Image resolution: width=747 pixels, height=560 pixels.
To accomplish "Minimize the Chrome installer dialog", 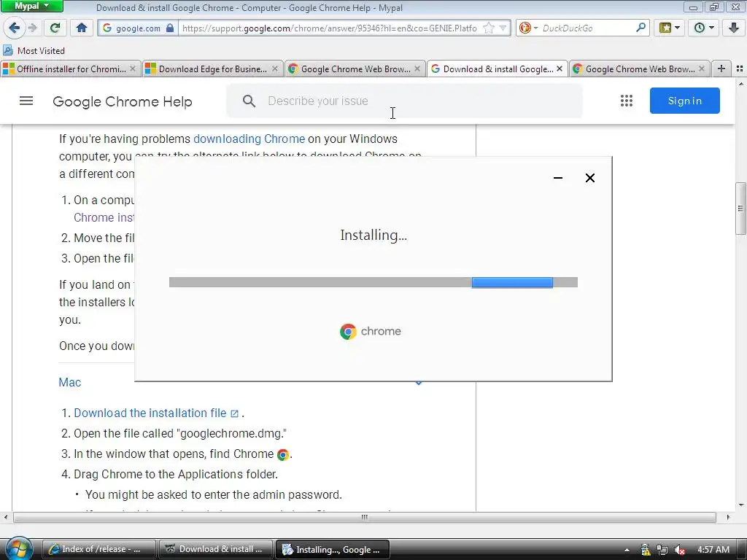I will point(558,178).
